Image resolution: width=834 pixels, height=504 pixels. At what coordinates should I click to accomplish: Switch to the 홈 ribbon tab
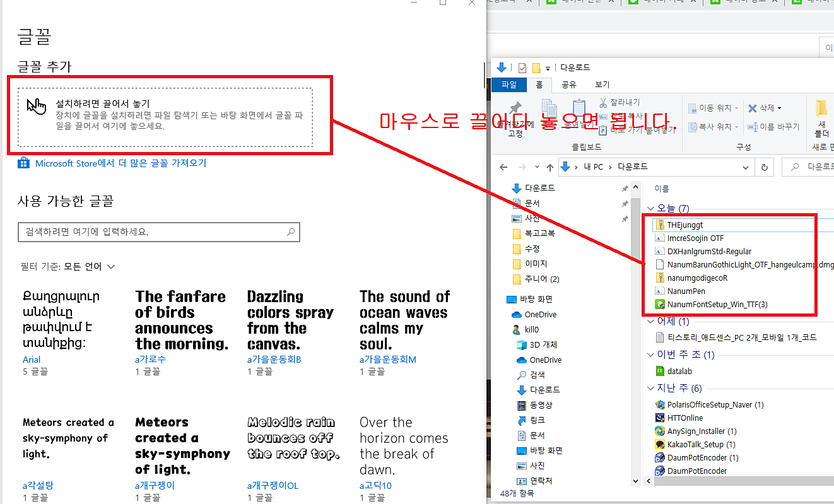[x=539, y=85]
